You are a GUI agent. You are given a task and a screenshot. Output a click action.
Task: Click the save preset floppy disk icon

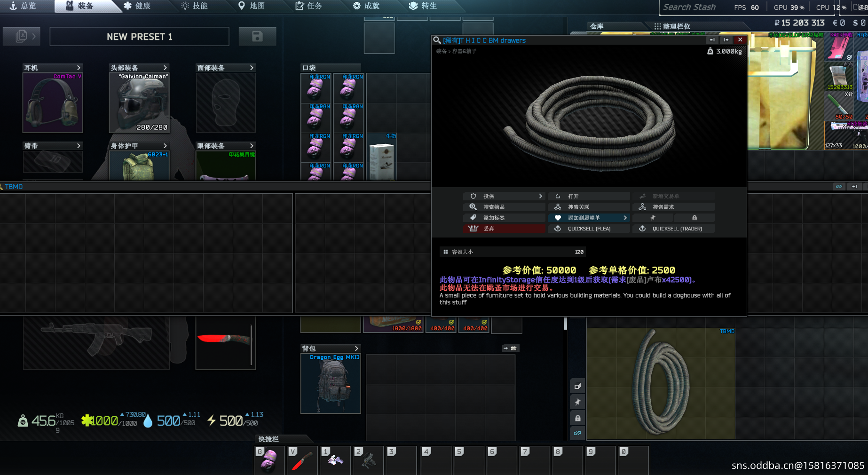pyautogui.click(x=257, y=37)
